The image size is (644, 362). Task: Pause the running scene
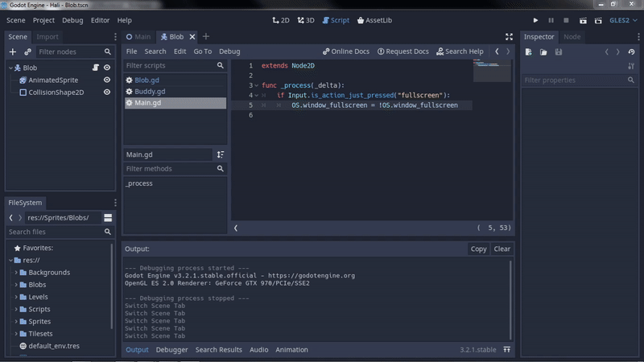pyautogui.click(x=551, y=20)
